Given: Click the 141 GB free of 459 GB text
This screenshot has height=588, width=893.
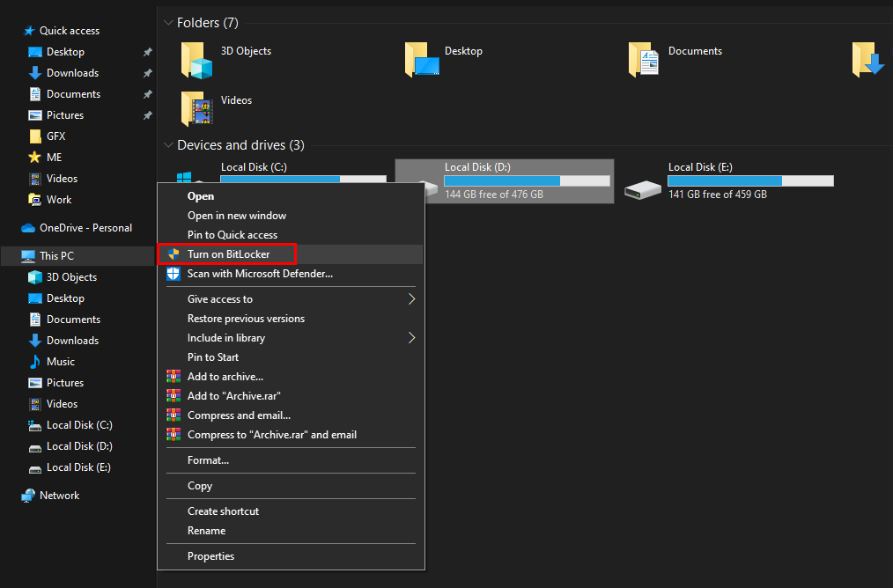Looking at the screenshot, I should [718, 195].
